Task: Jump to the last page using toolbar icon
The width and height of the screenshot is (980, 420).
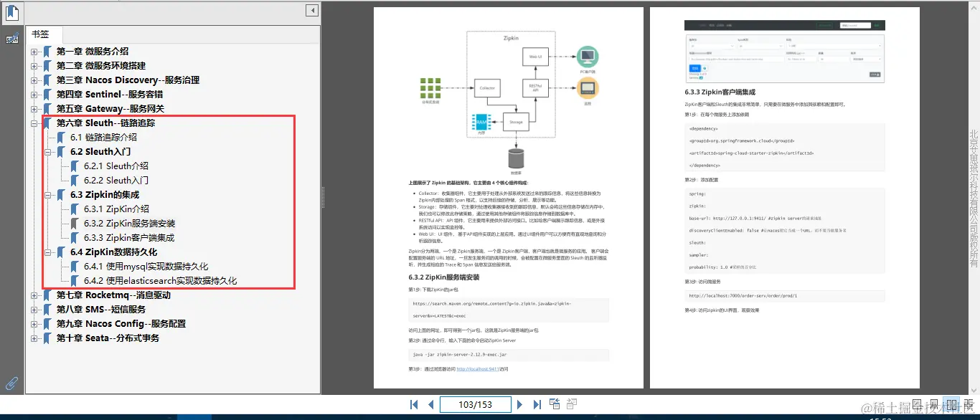Action: click(537, 404)
